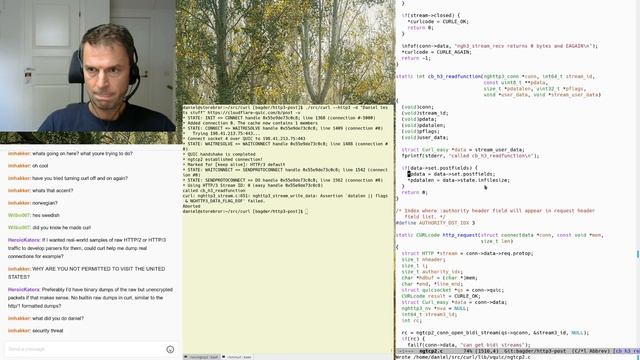Select the first terminal tab at bottom
This screenshot has height=360, width=640.
(202, 357)
